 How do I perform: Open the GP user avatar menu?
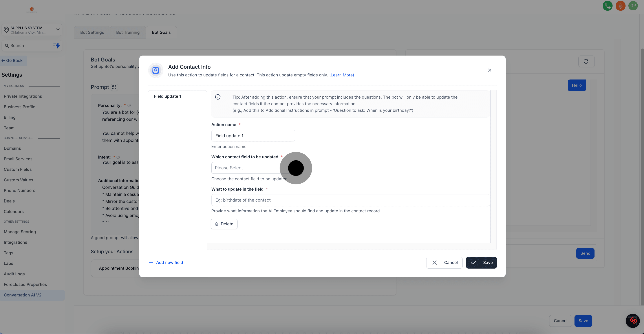[x=633, y=5]
